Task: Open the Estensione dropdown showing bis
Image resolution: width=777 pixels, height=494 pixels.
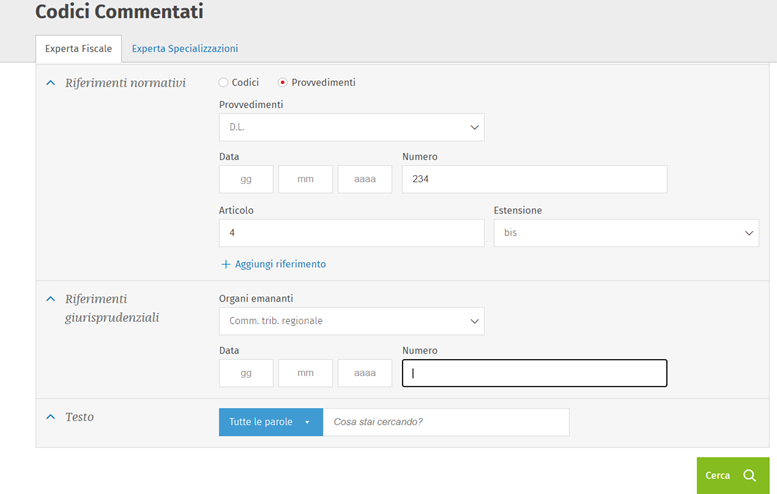Action: [626, 233]
